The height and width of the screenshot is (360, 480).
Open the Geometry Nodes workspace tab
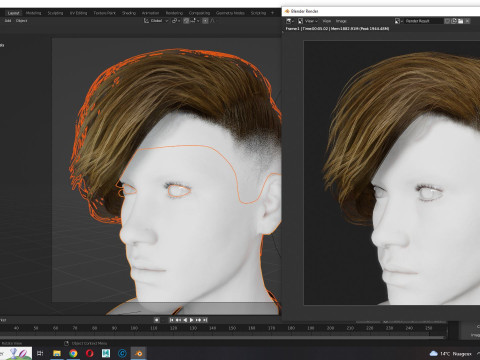point(230,13)
